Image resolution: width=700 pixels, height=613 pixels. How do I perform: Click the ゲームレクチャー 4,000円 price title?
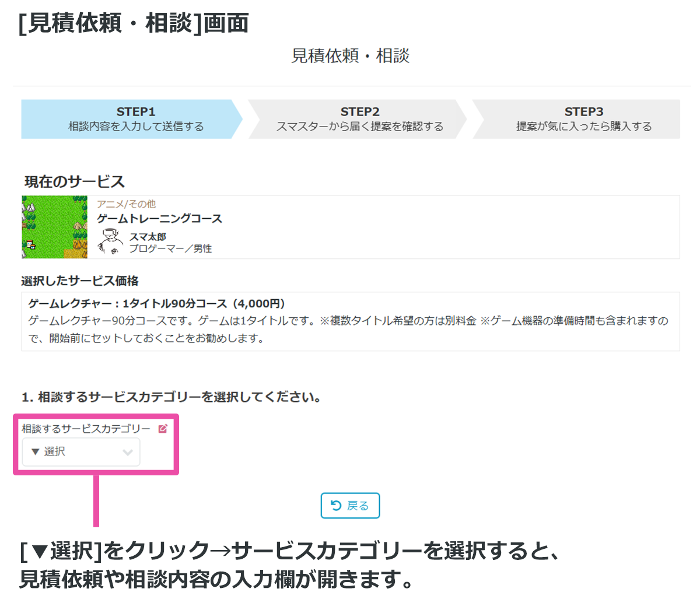pos(156,303)
